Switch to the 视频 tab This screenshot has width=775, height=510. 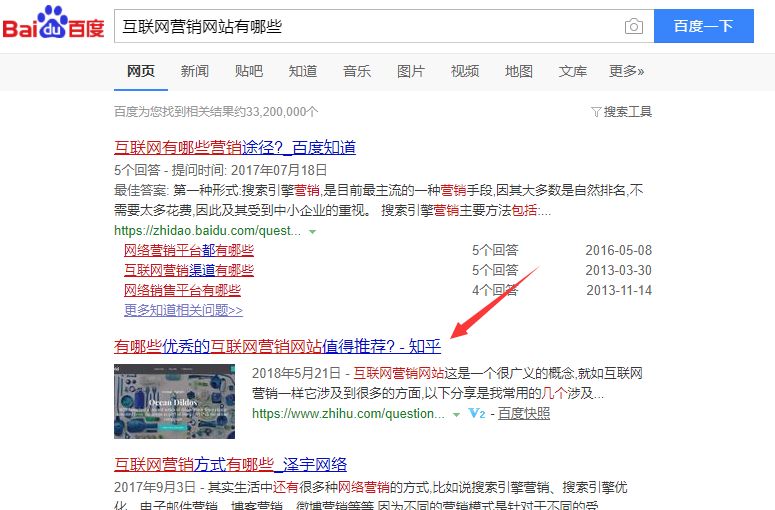coord(465,71)
